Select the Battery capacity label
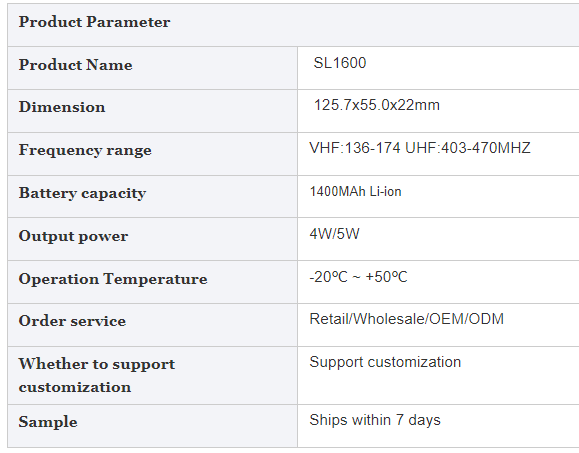 point(82,193)
